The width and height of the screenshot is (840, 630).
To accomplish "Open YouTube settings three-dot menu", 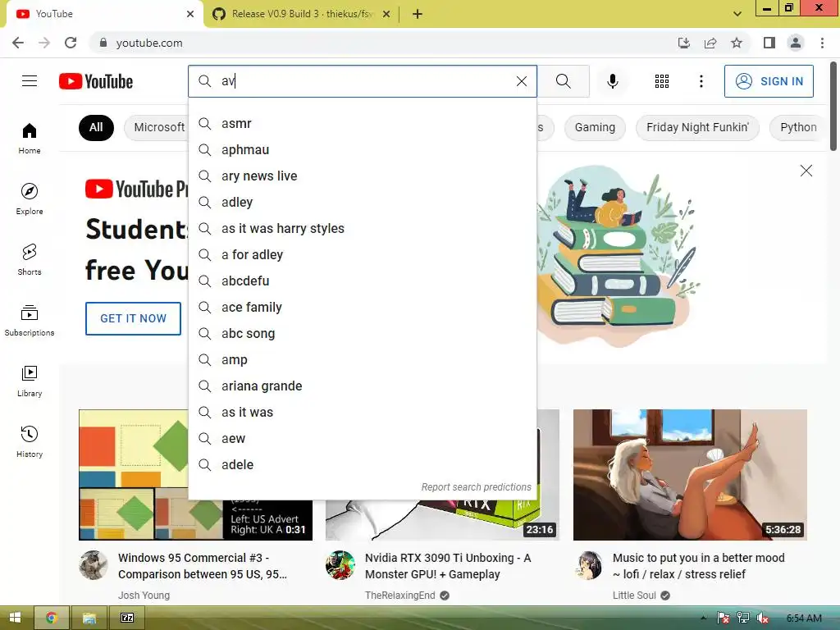I will (701, 81).
